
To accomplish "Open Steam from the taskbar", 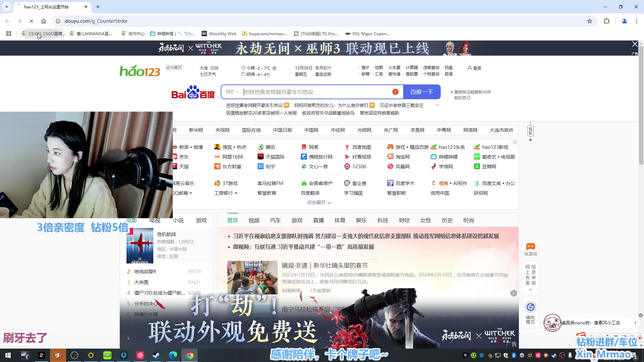I will 157,355.
